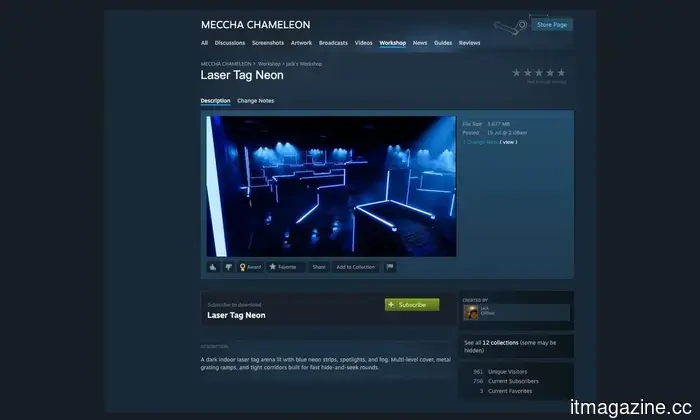Screen dimensions: 700x420
Task: Select the Description tab
Action: pos(215,101)
